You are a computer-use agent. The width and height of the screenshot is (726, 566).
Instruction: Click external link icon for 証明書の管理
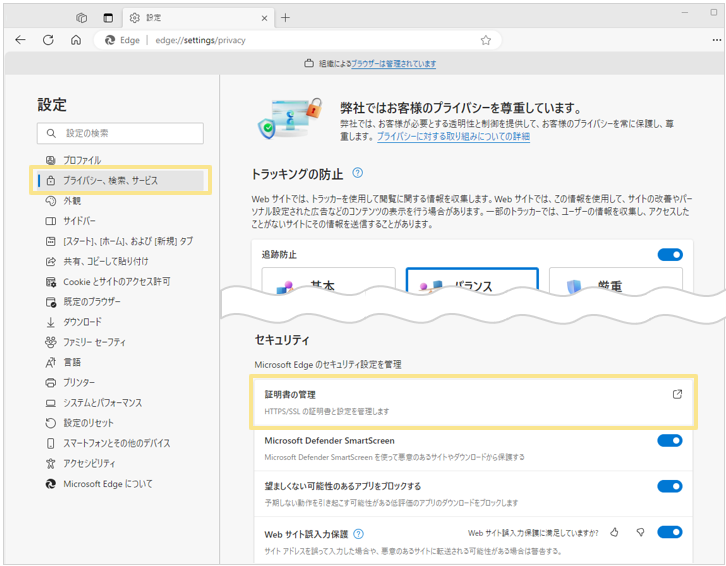(x=677, y=394)
